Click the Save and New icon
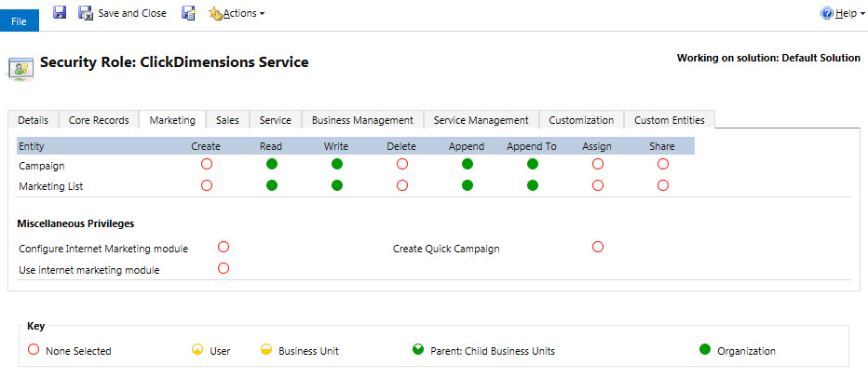The image size is (868, 378). point(189,13)
